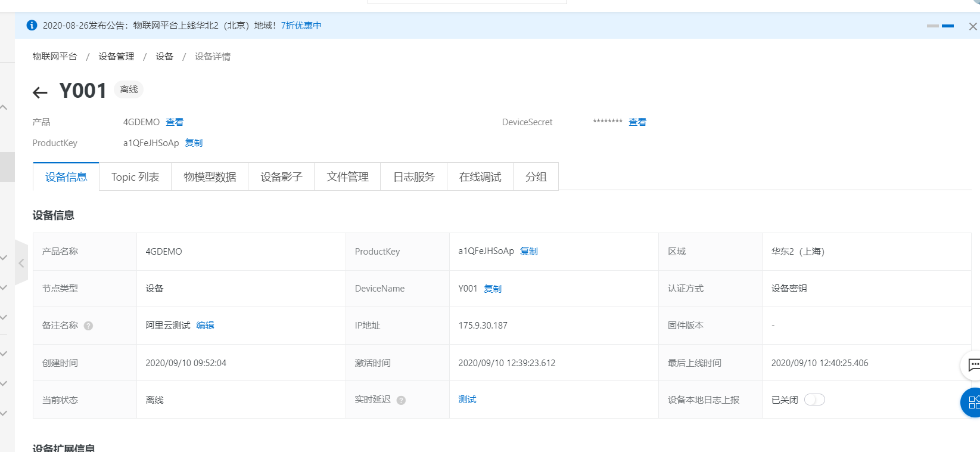Go to 设备管理 in the breadcrumb
Image resolution: width=980 pixels, height=452 pixels.
tap(116, 57)
